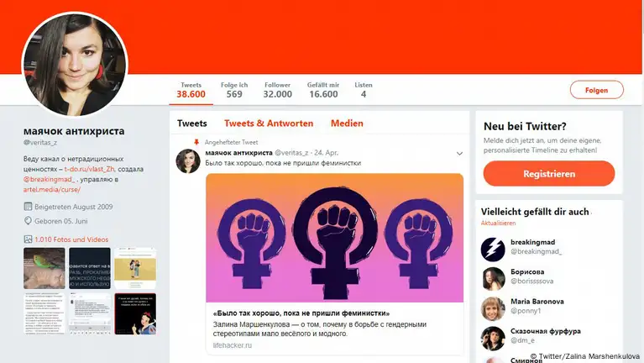The image size is (644, 363).
Task: Open the artel.media/curse/ bio link
Action: coord(52,190)
